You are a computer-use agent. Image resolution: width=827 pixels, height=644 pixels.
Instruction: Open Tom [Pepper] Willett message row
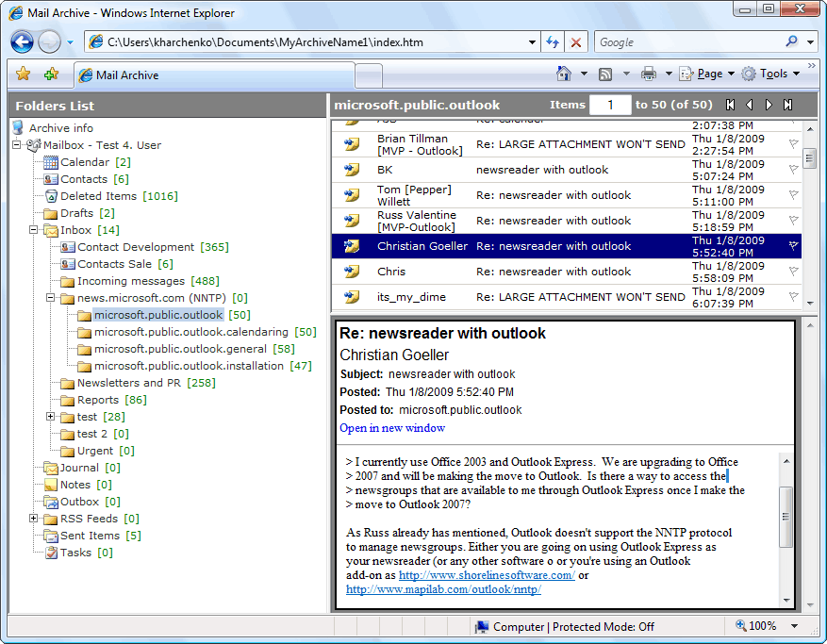click(567, 195)
